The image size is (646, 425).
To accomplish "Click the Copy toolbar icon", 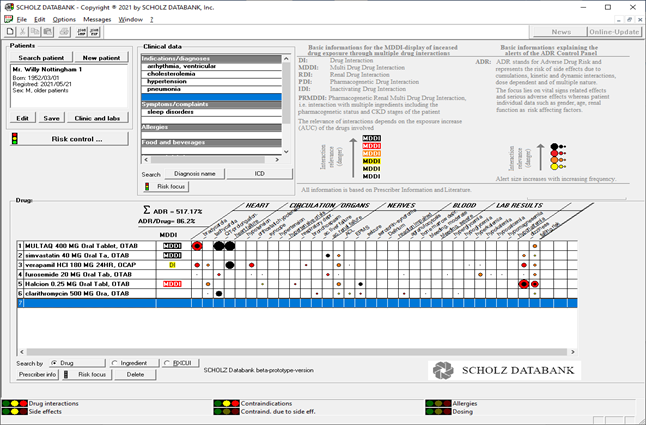I will (x=35, y=32).
